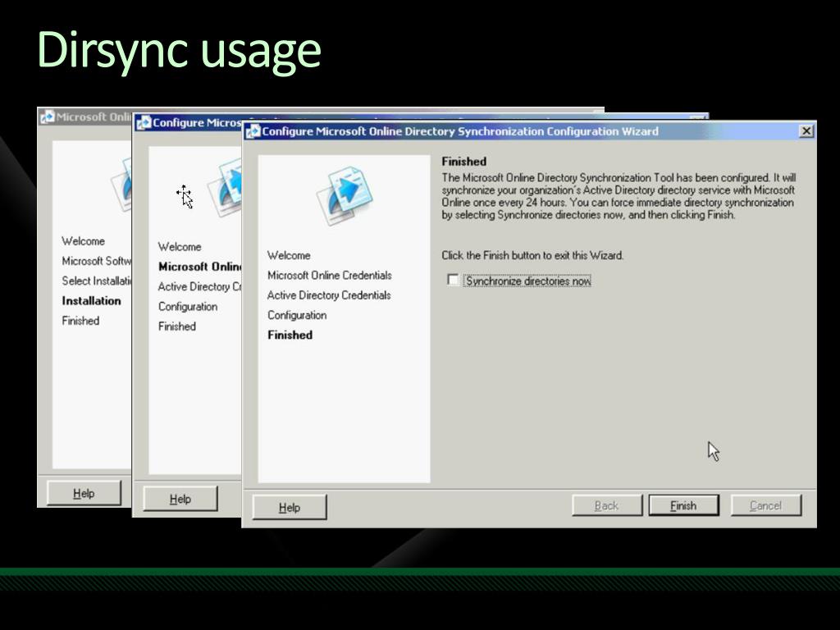Select Finished step in the rearmost window
Screen dimensions: 840x630
[80, 321]
